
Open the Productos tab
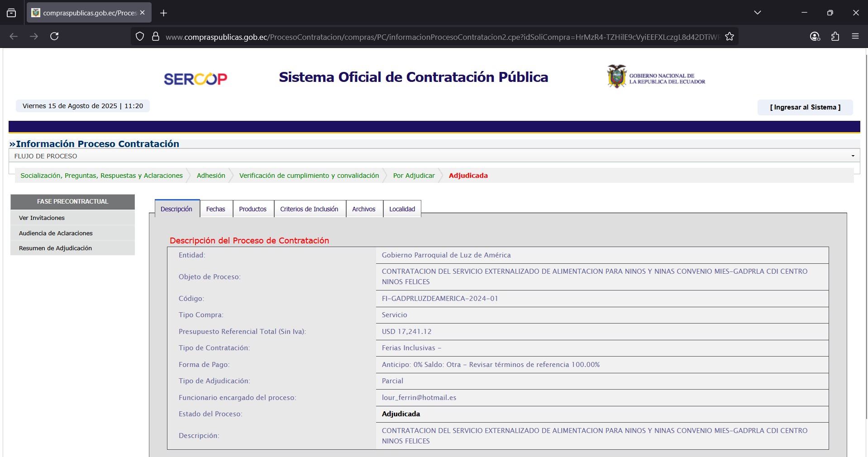(x=253, y=209)
